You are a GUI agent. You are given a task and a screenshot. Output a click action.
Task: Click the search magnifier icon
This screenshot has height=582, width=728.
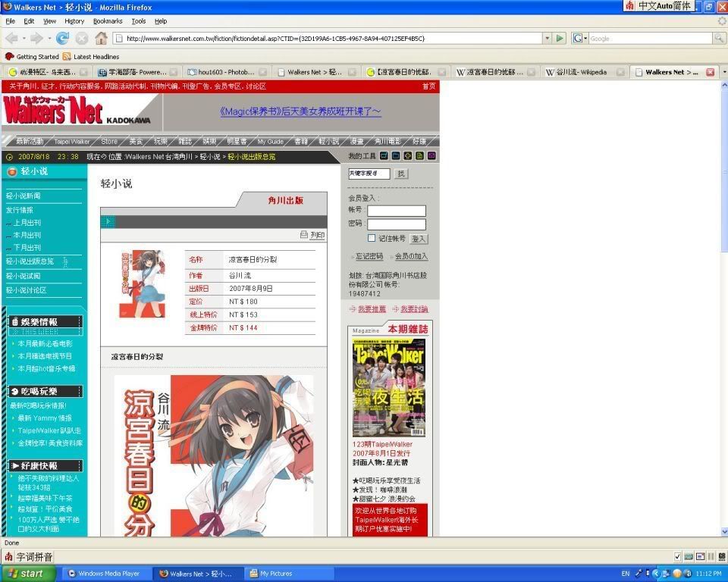pos(719,38)
